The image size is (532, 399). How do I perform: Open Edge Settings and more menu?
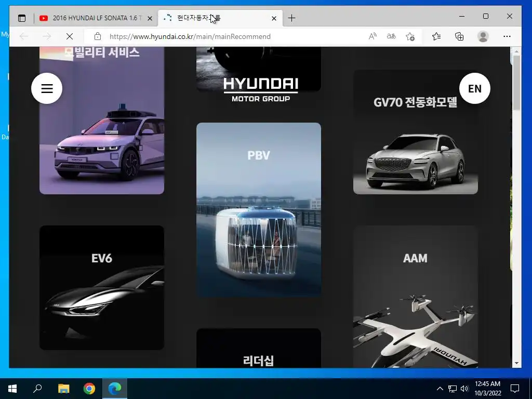click(507, 36)
